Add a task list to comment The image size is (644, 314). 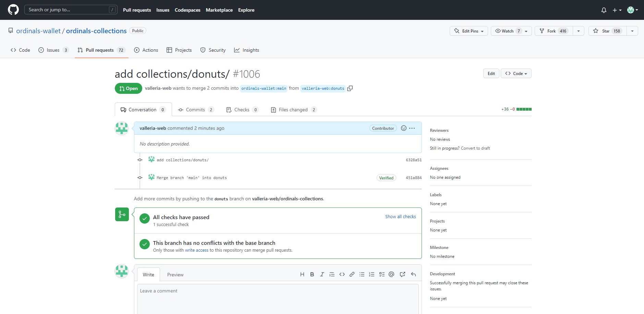381,274
